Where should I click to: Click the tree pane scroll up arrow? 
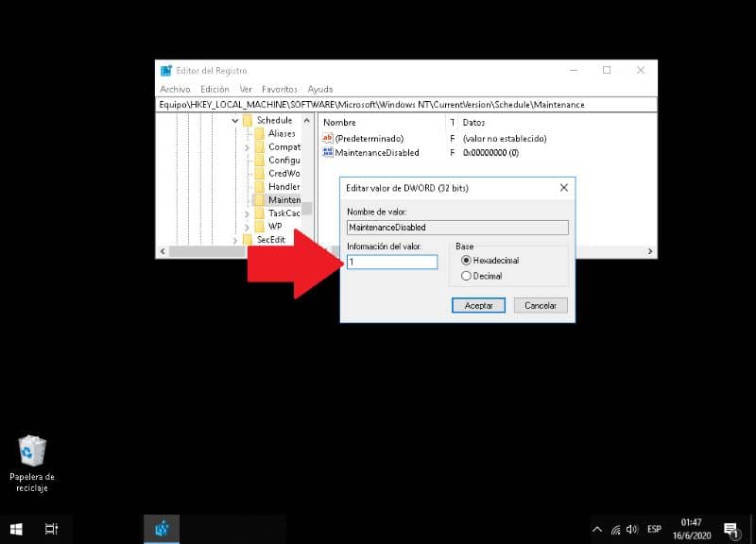(x=306, y=120)
